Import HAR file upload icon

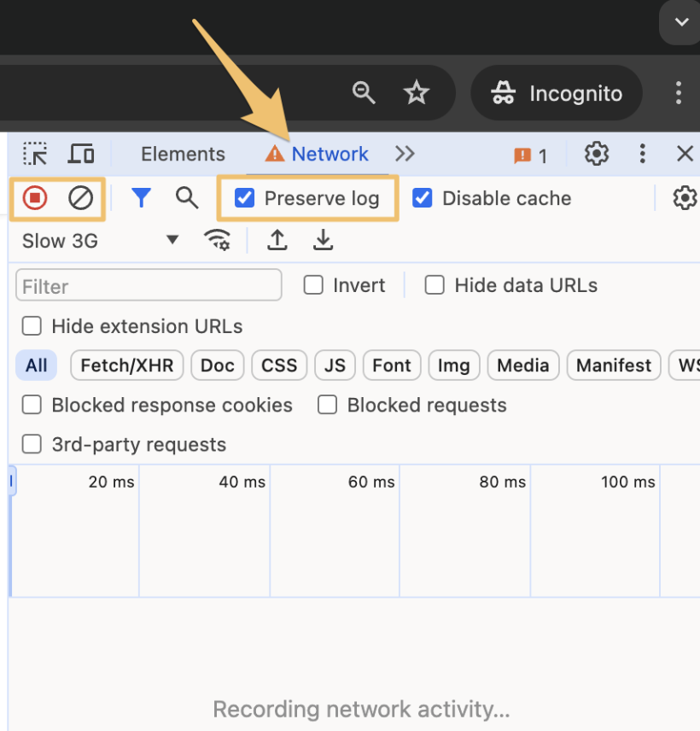tap(277, 240)
